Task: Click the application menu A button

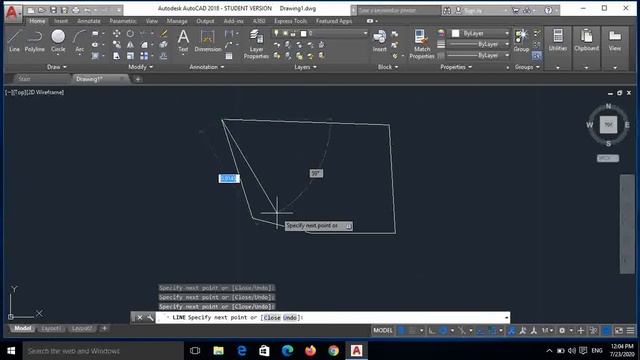Action: tap(12, 12)
